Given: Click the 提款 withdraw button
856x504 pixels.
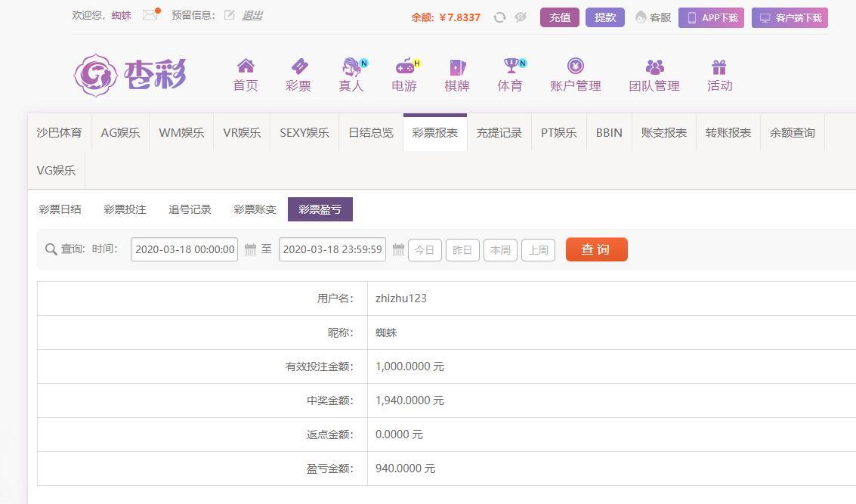Looking at the screenshot, I should click(605, 17).
